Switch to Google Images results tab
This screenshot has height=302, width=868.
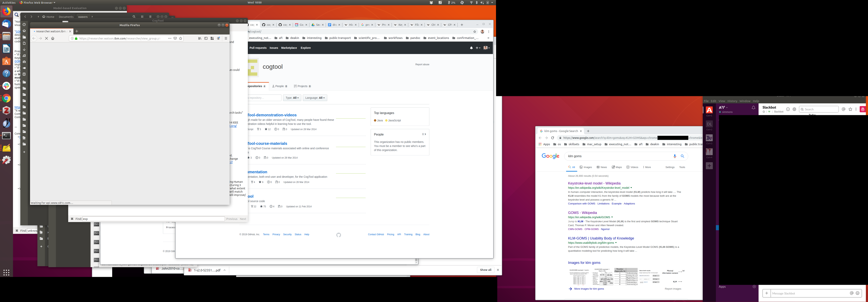click(x=586, y=167)
